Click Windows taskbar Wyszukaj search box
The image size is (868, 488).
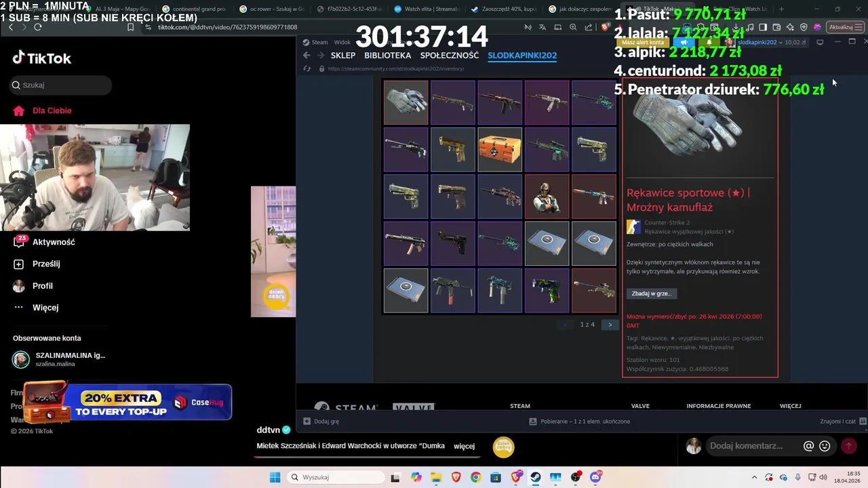(336, 477)
